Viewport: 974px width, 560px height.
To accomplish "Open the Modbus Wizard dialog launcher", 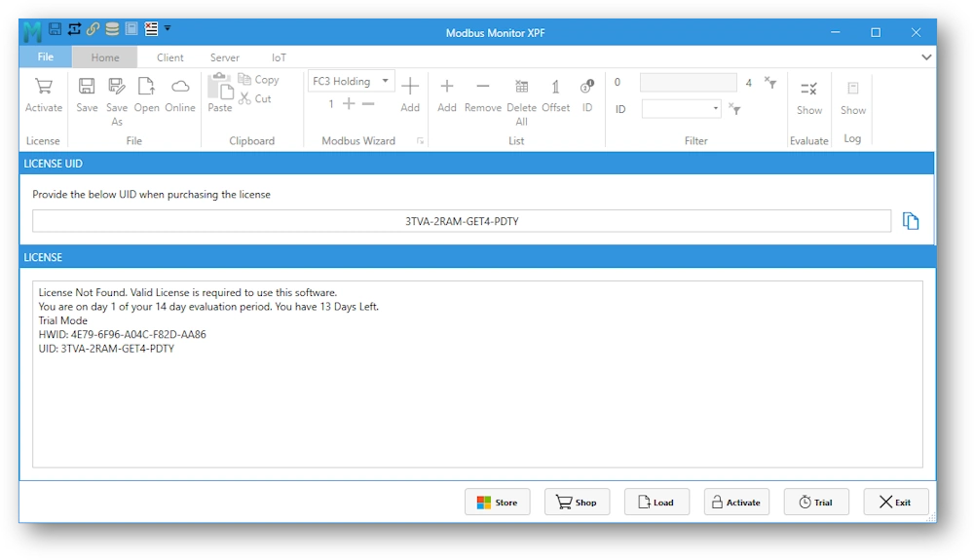I will coord(421,141).
